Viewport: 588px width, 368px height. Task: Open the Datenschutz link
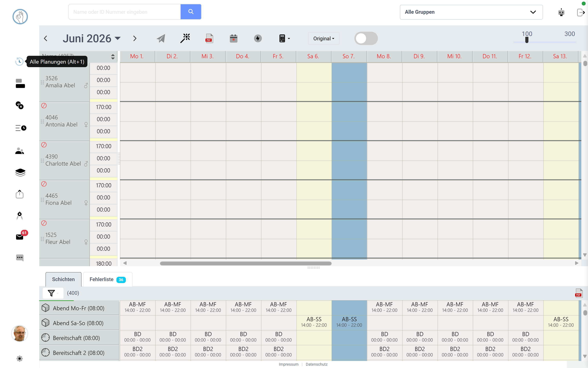click(317, 364)
